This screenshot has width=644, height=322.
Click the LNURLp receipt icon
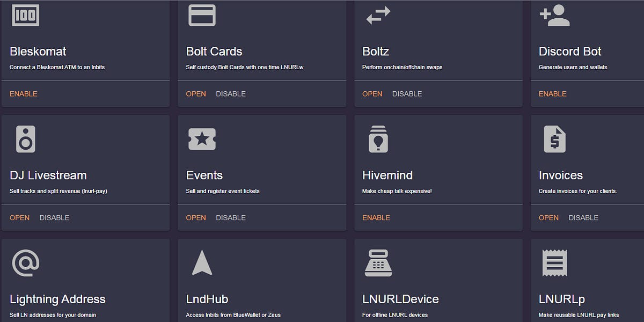(x=554, y=262)
